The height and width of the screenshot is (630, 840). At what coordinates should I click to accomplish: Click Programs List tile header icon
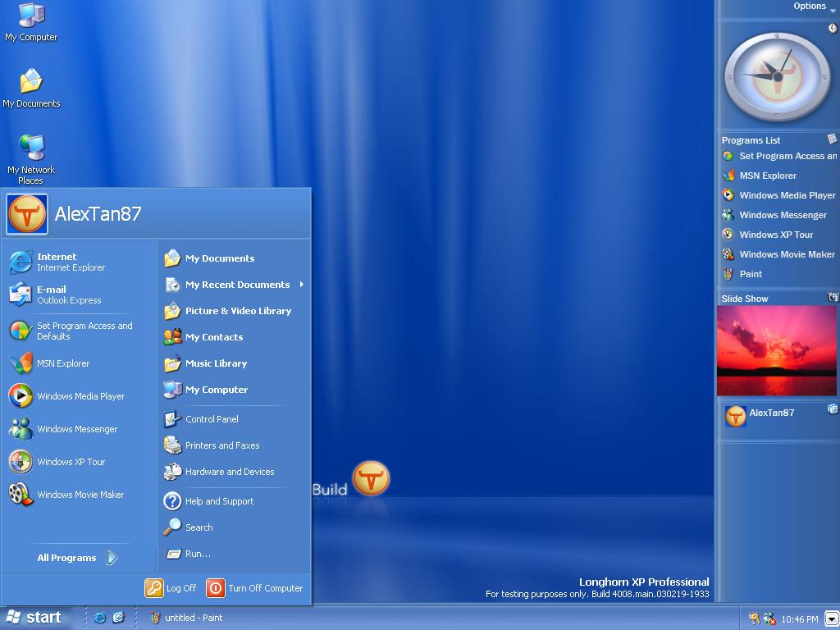point(832,139)
